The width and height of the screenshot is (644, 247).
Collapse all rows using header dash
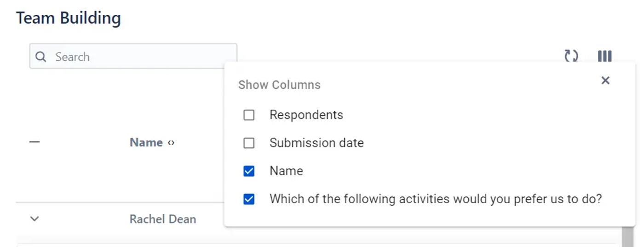click(34, 142)
